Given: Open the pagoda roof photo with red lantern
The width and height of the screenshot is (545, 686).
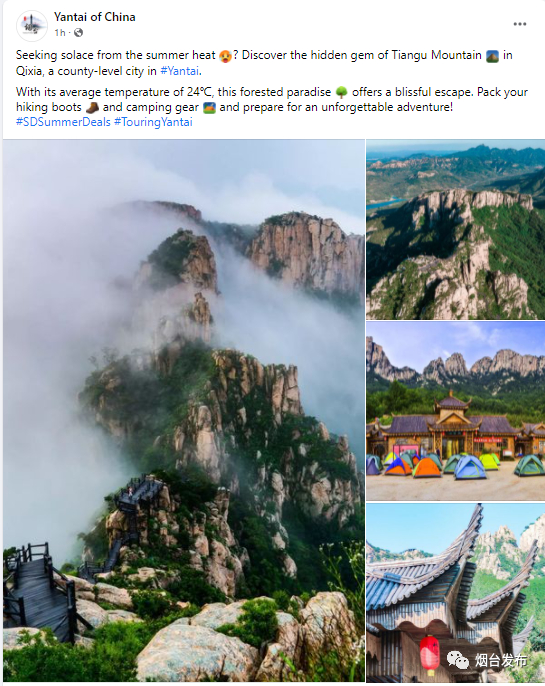Looking at the screenshot, I should pyautogui.click(x=456, y=592).
